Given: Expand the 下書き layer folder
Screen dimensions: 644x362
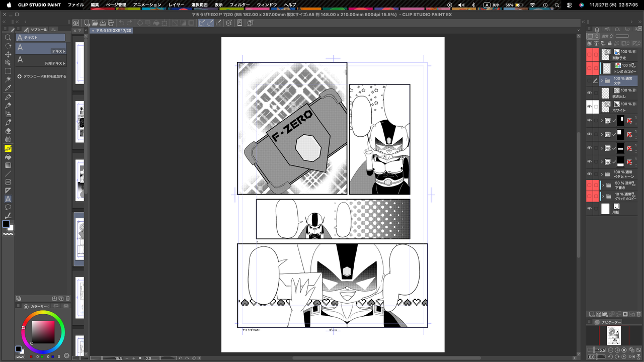Looking at the screenshot, I should point(603,185).
